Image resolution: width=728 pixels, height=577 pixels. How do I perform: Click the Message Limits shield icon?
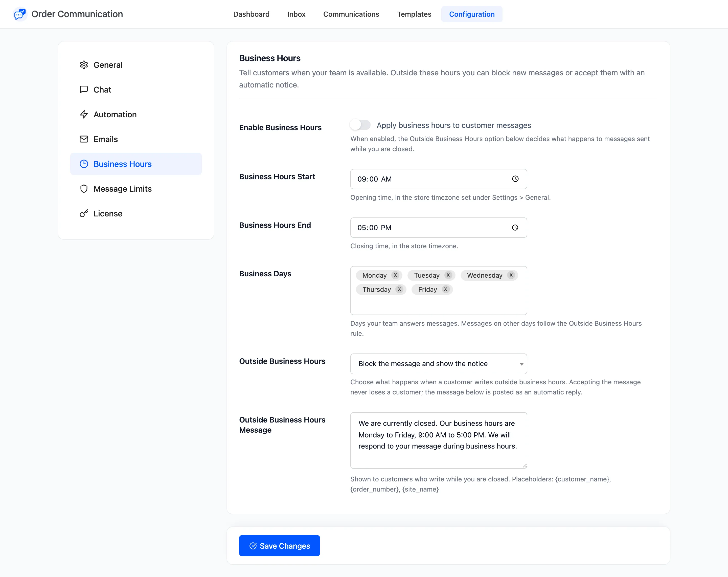point(84,189)
